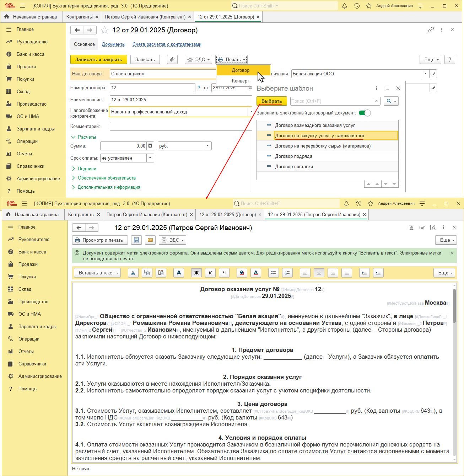Open notifications bell in the contract form window title bar

(345, 6)
